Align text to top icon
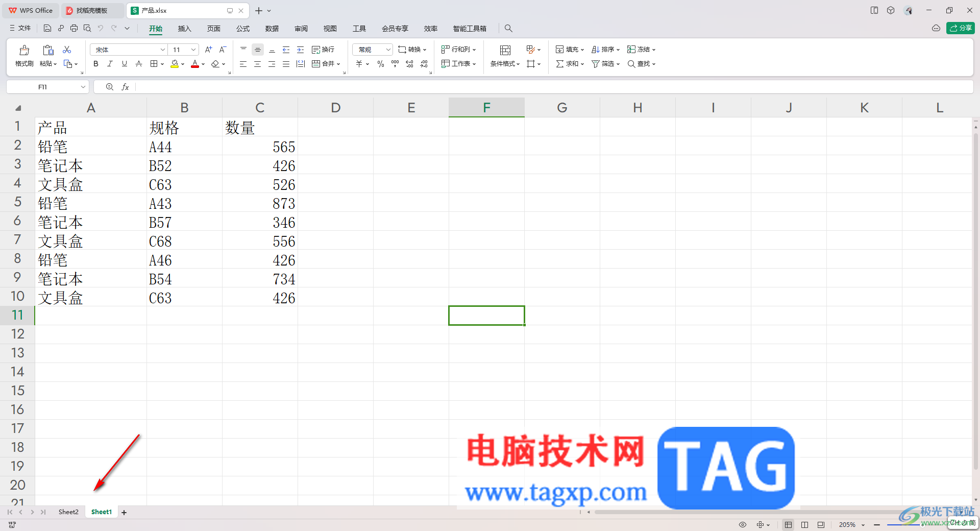The height and width of the screenshot is (531, 980). pyautogui.click(x=243, y=50)
